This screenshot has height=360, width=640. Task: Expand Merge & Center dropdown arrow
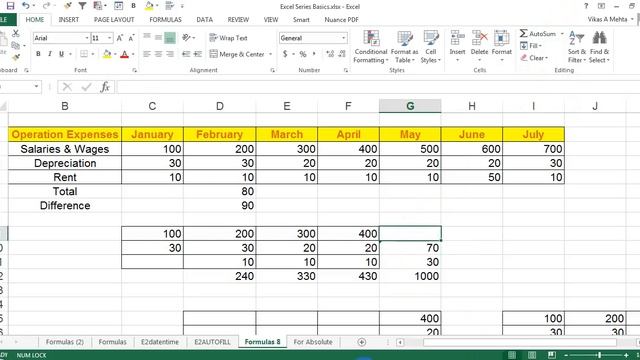271,54
